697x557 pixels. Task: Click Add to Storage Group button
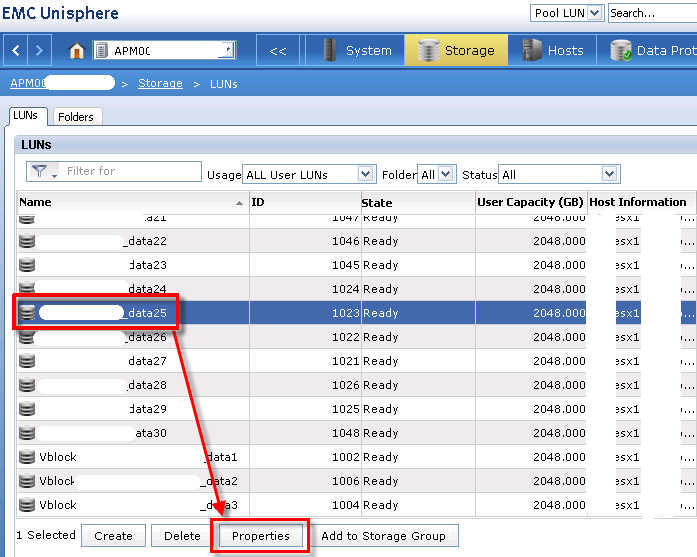383,536
